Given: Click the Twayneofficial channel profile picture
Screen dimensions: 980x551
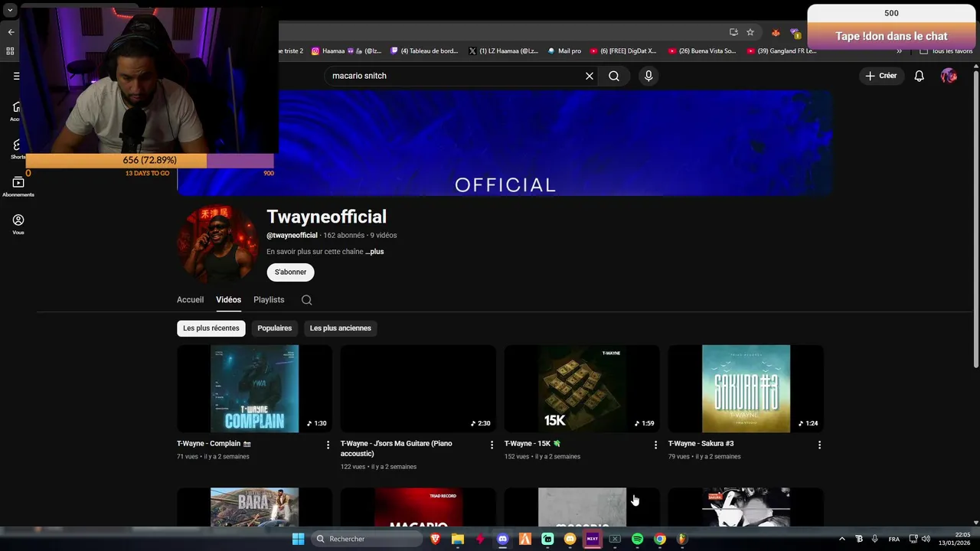Looking at the screenshot, I should click(218, 245).
